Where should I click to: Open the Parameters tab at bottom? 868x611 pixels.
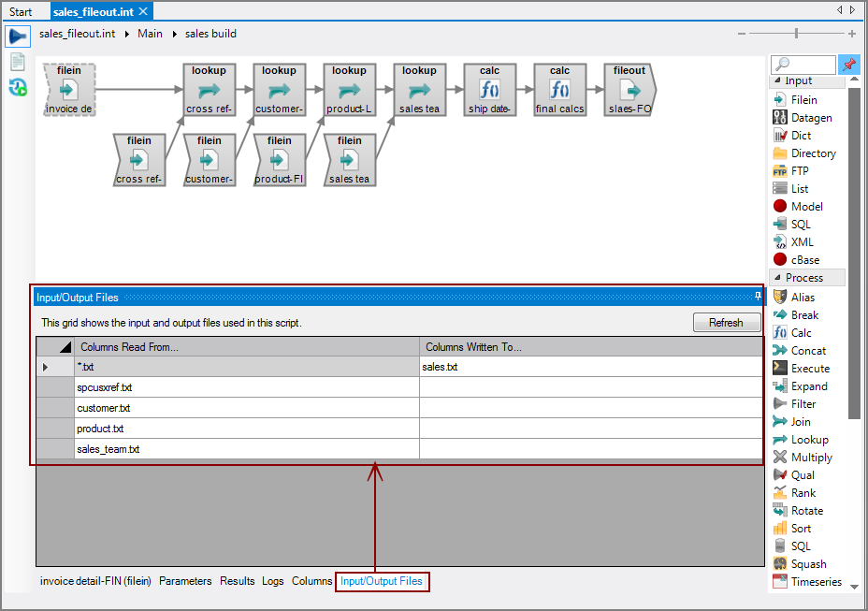tap(185, 581)
